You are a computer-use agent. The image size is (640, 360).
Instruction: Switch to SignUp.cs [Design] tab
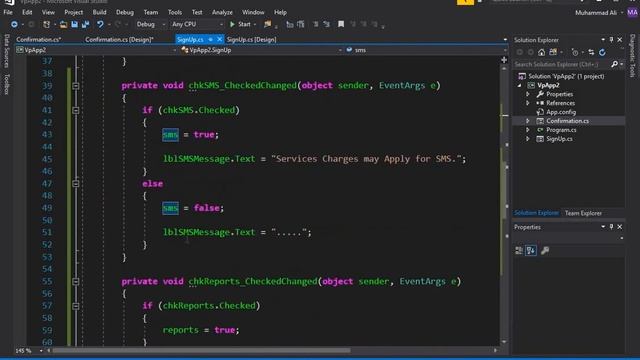(x=251, y=40)
